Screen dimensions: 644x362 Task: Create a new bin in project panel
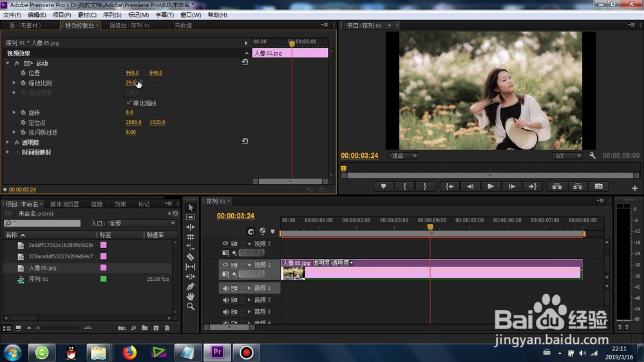pyautogui.click(x=144, y=328)
